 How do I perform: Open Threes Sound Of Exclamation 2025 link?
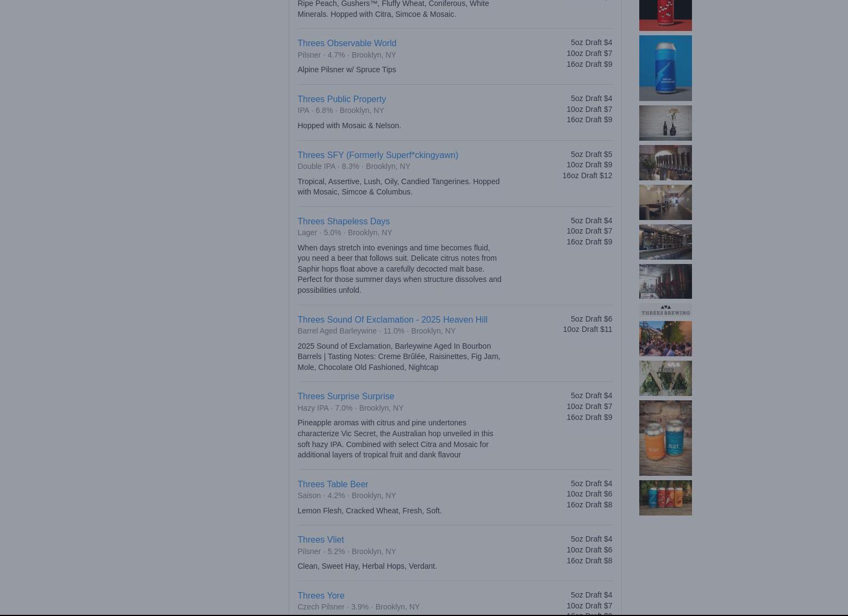(392, 319)
